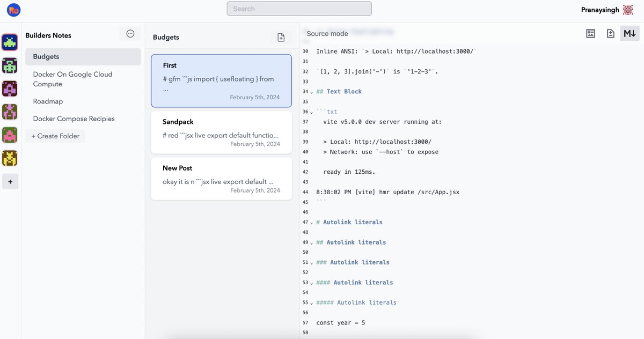Open the lilac figure on olive workspace avatar
644x339 pixels.
pyautogui.click(x=10, y=112)
